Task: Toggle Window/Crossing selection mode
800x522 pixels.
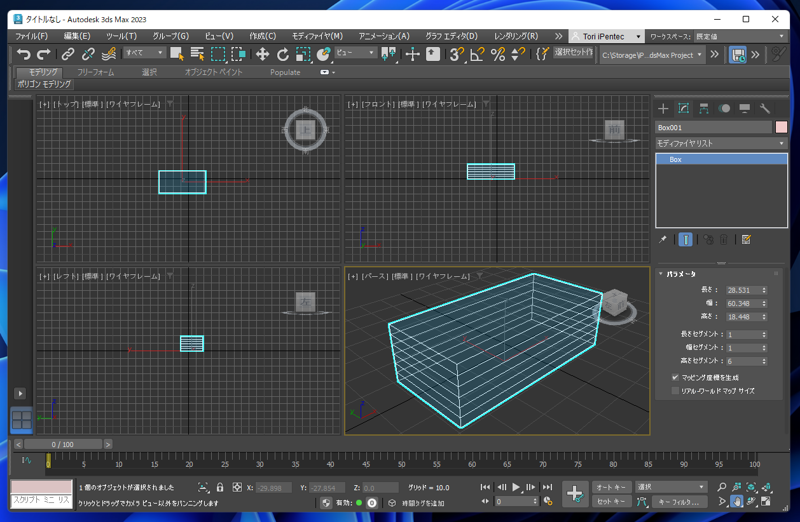Action: 238,54
